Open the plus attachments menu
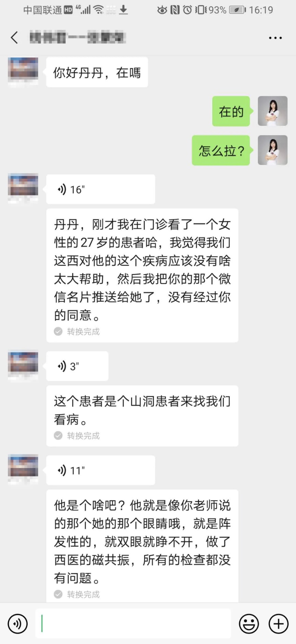Image resolution: width=296 pixels, height=644 pixels. coord(279,623)
